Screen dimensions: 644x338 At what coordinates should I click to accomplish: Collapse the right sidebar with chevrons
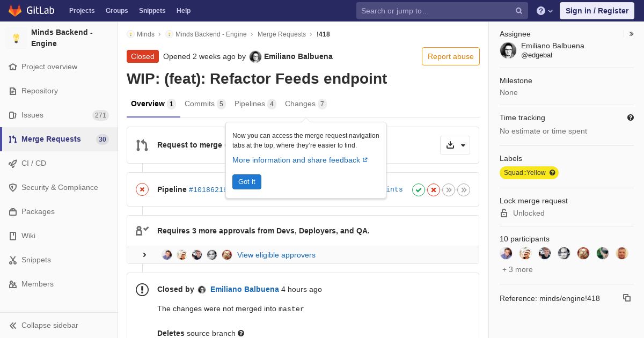pos(632,34)
